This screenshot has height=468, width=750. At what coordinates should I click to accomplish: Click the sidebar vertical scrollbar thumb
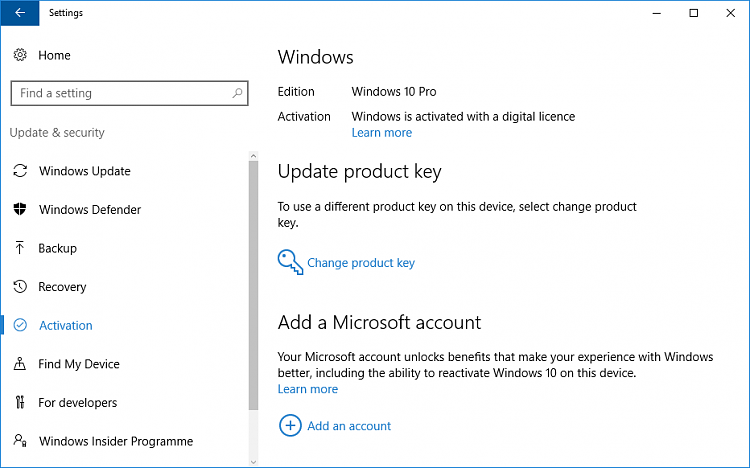tap(254, 285)
